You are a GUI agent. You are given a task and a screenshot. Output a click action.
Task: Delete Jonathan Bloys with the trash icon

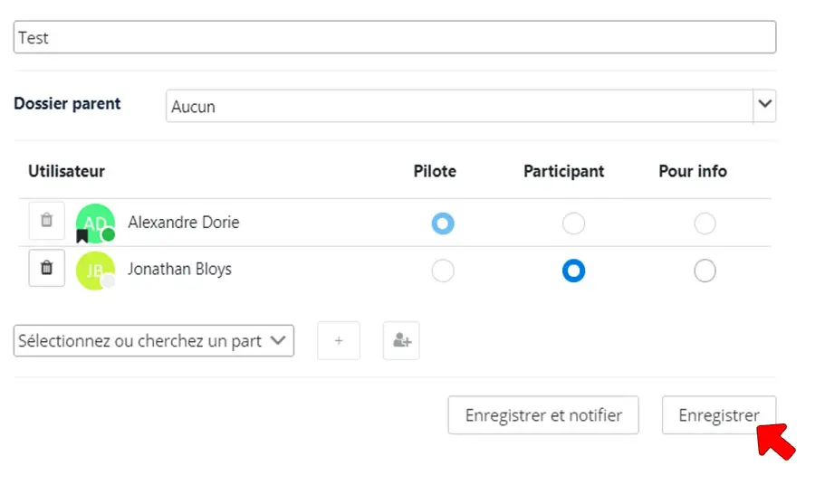coord(47,268)
